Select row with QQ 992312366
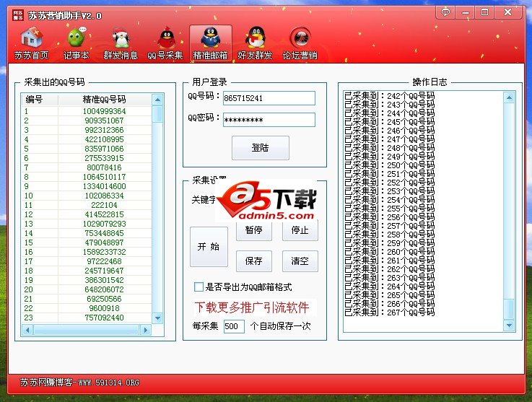The image size is (532, 402). [87, 130]
